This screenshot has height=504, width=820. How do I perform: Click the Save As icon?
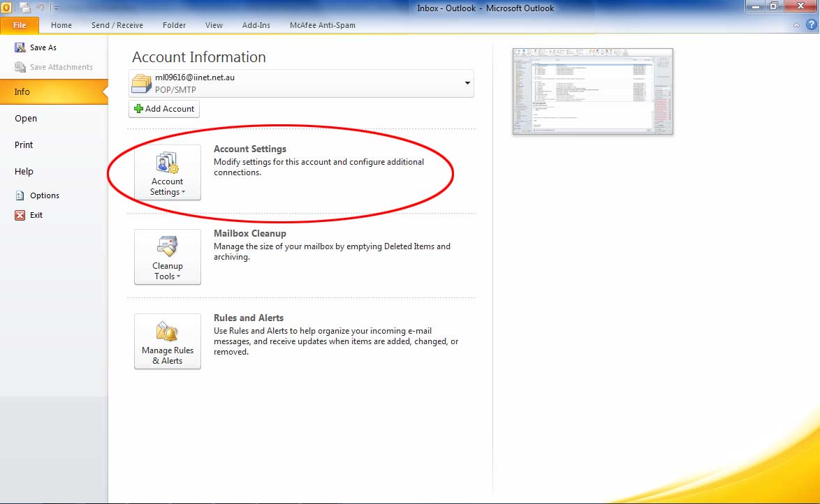pyautogui.click(x=20, y=47)
